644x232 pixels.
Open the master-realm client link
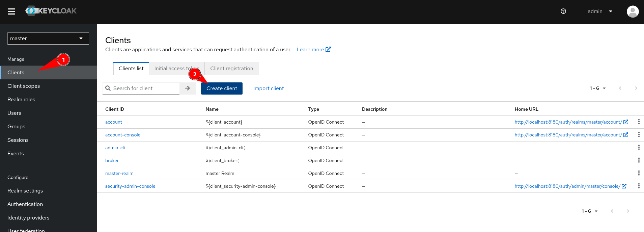[119, 173]
